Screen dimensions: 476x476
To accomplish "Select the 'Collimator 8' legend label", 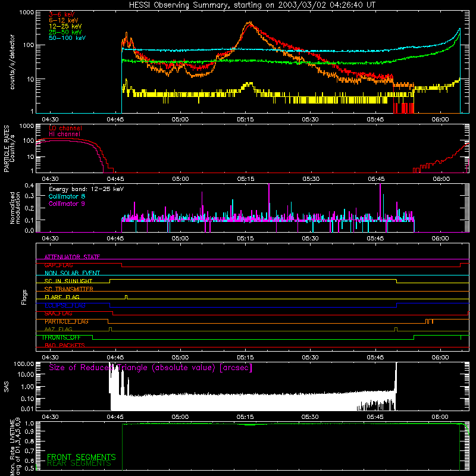I will point(67,196).
